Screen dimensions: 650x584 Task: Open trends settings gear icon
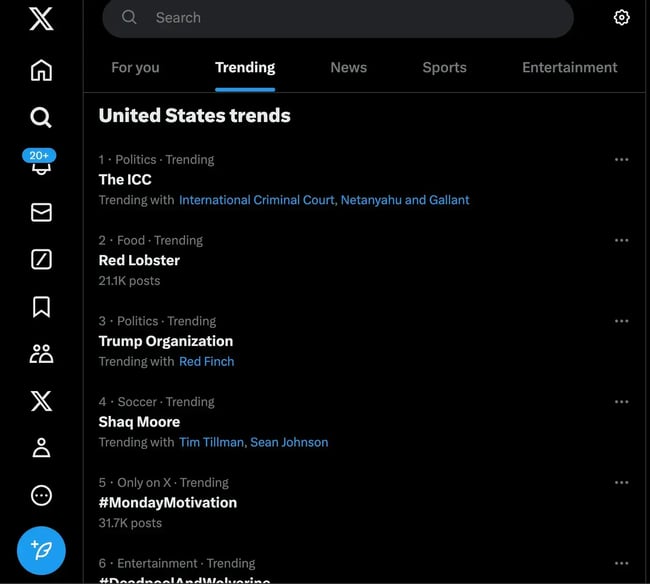coord(621,18)
